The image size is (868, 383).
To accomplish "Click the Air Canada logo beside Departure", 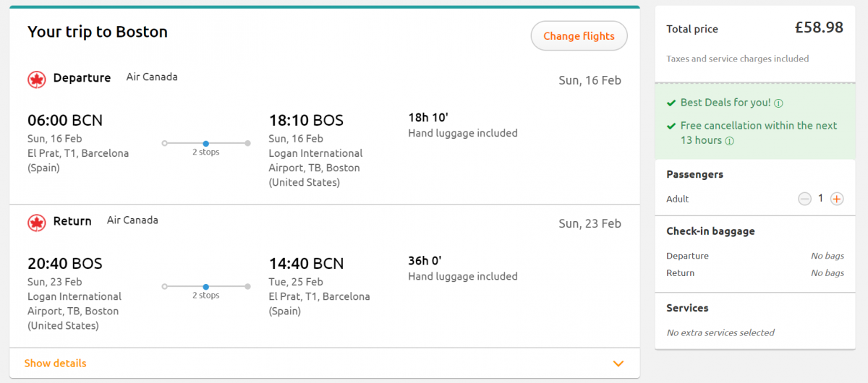I will pyautogui.click(x=36, y=79).
